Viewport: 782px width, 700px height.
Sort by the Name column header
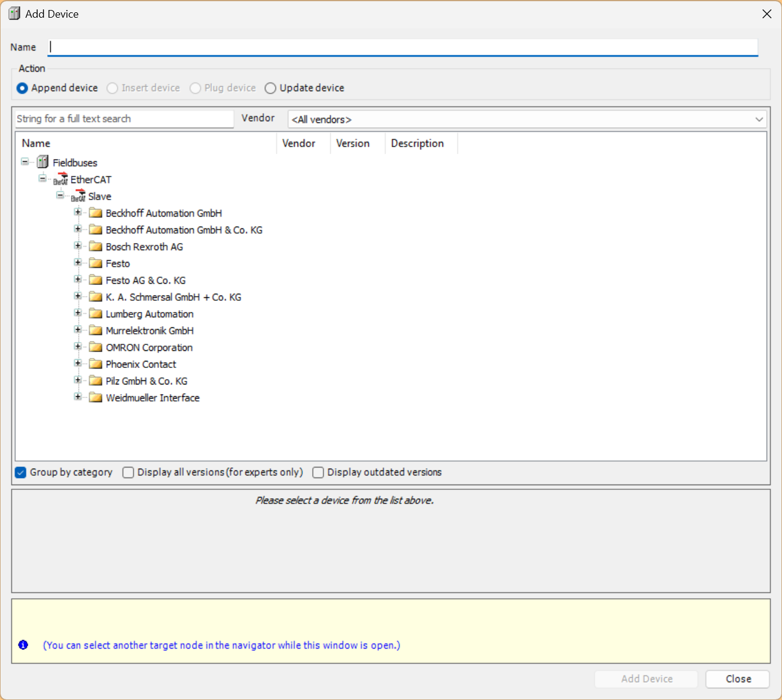(146, 143)
